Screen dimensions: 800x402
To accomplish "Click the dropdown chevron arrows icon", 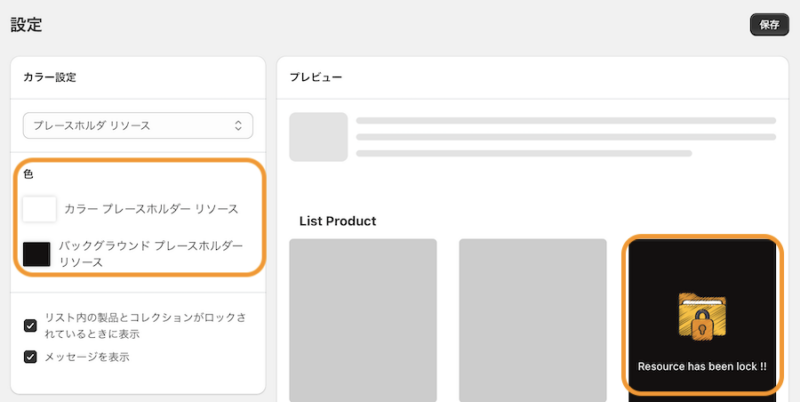I will (x=238, y=125).
